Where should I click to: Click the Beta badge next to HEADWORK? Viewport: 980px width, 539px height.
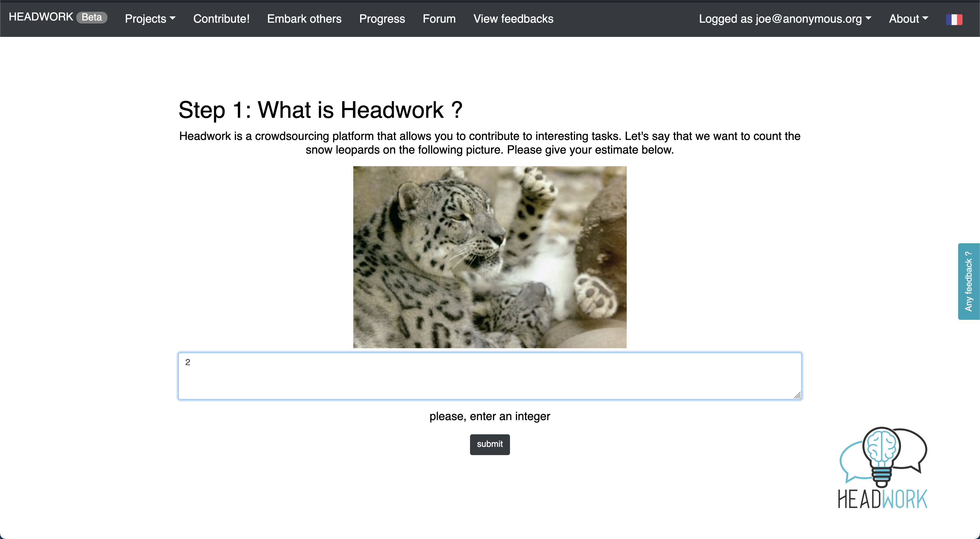[92, 17]
